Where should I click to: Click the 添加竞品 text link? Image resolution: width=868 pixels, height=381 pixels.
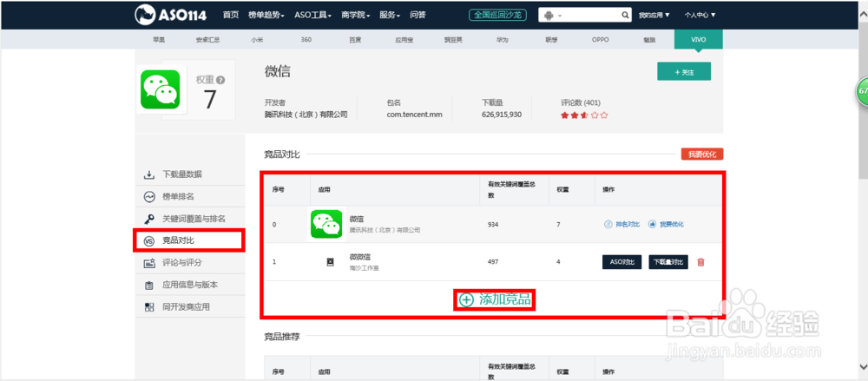click(505, 299)
